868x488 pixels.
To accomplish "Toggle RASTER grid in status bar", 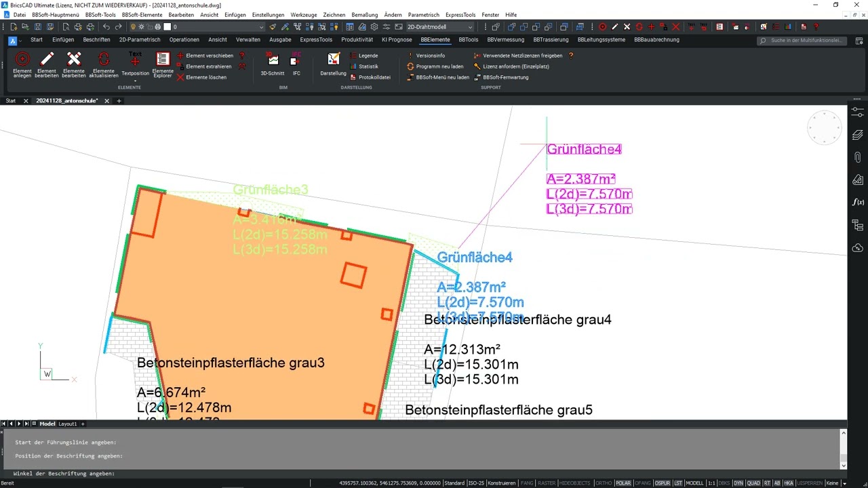I will point(547,483).
